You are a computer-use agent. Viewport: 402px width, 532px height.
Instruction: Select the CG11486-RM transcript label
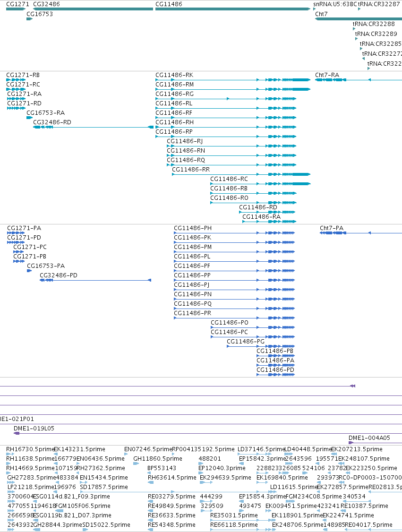coord(175,85)
